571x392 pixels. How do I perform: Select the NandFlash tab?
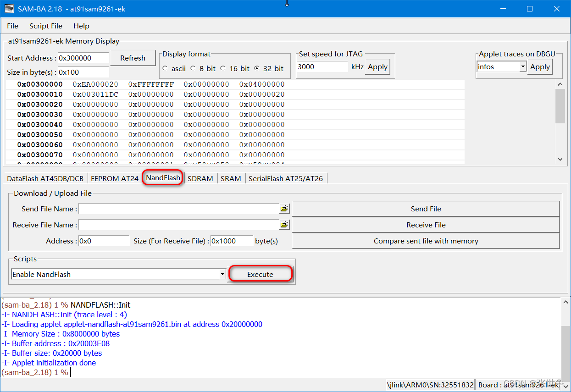pos(163,177)
